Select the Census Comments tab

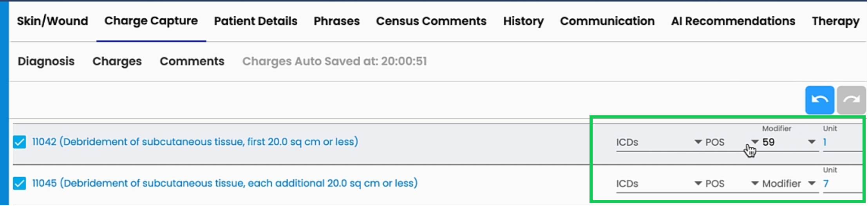coord(431,21)
